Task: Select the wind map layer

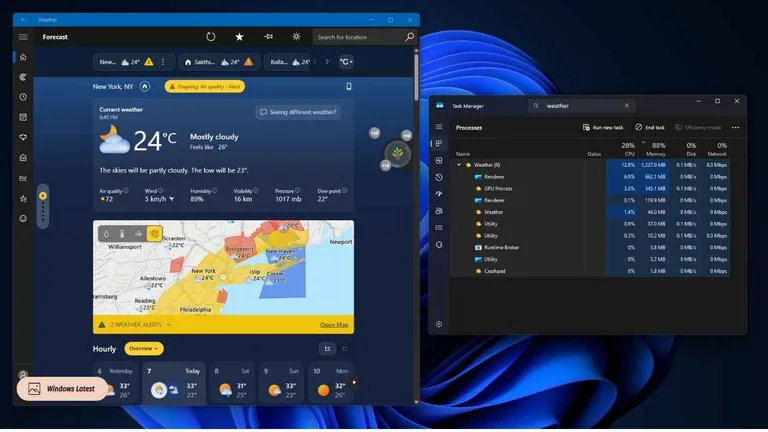Action: click(138, 234)
